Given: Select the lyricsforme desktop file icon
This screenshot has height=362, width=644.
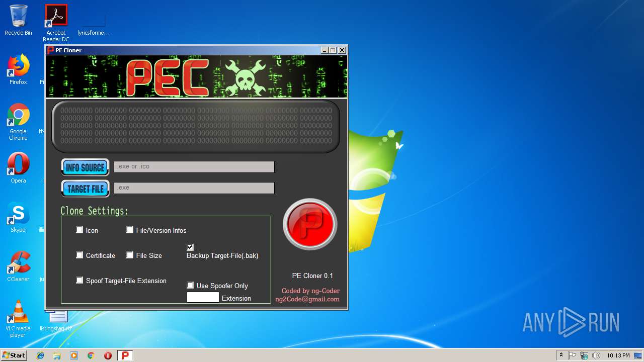Looking at the screenshot, I should (x=94, y=23).
